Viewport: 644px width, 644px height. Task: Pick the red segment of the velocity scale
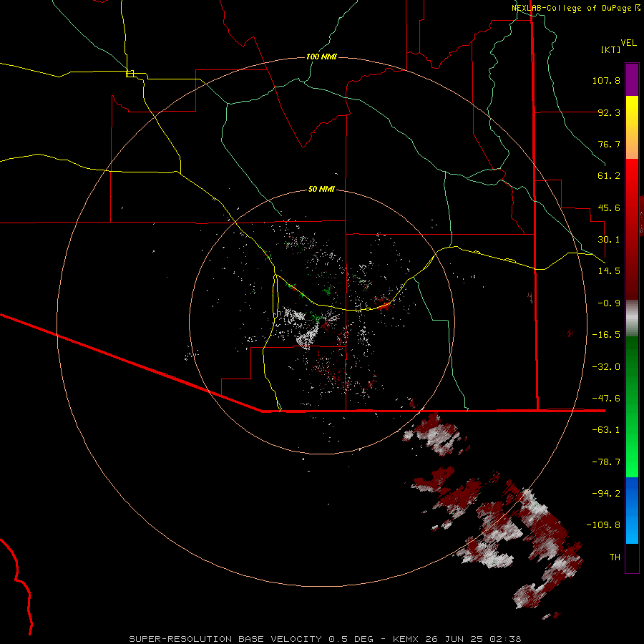coord(632,229)
